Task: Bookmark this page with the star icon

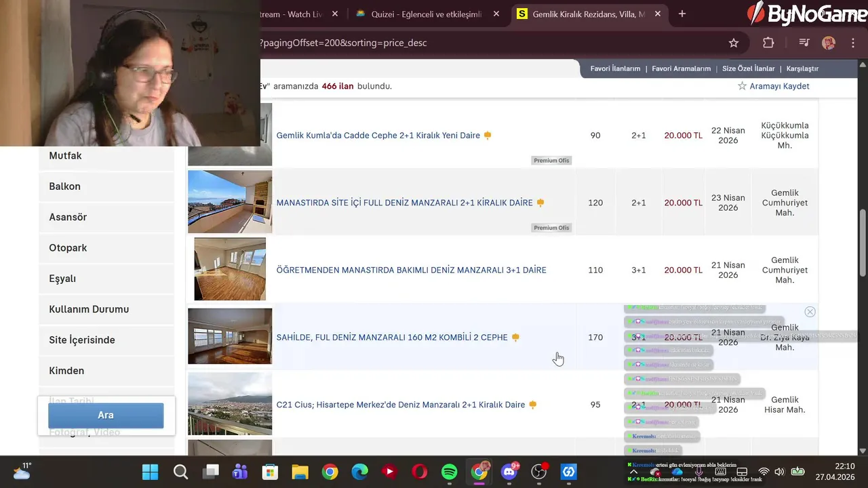Action: coord(733,43)
